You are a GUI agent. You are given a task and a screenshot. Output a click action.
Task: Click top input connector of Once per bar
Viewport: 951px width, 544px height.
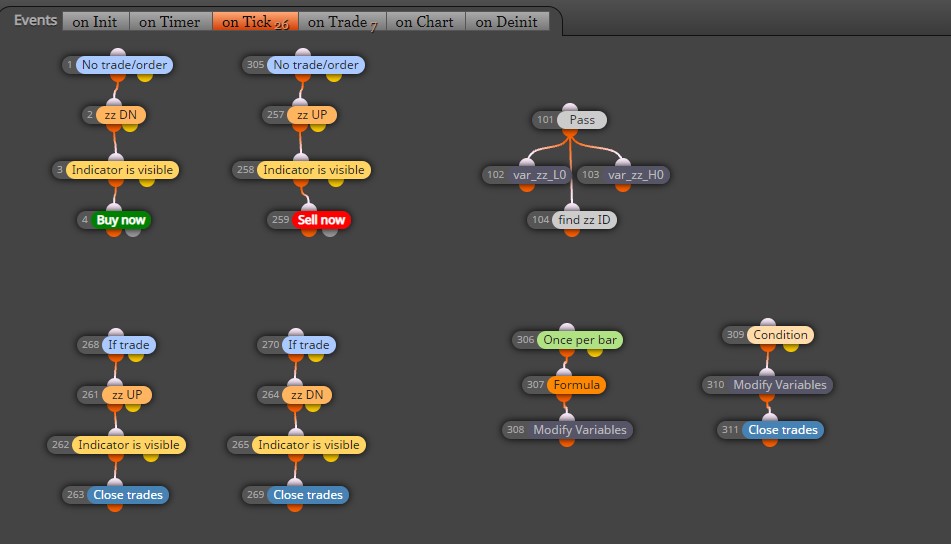[x=566, y=328]
